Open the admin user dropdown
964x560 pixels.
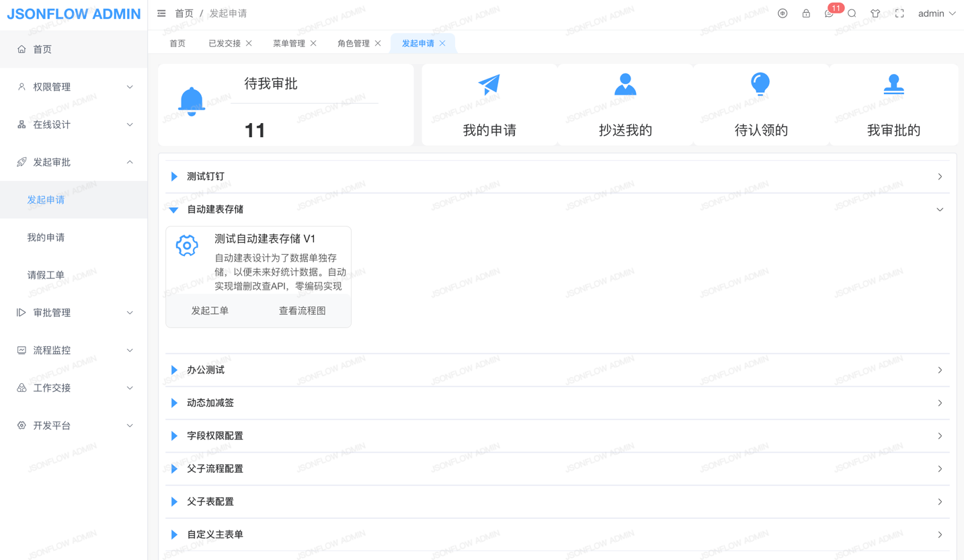(x=936, y=13)
